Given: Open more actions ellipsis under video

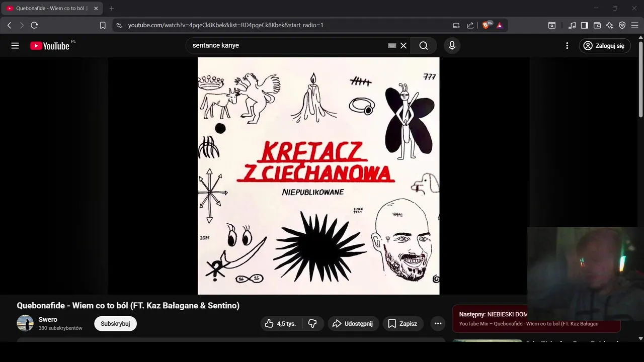Looking at the screenshot, I should pyautogui.click(x=438, y=324).
